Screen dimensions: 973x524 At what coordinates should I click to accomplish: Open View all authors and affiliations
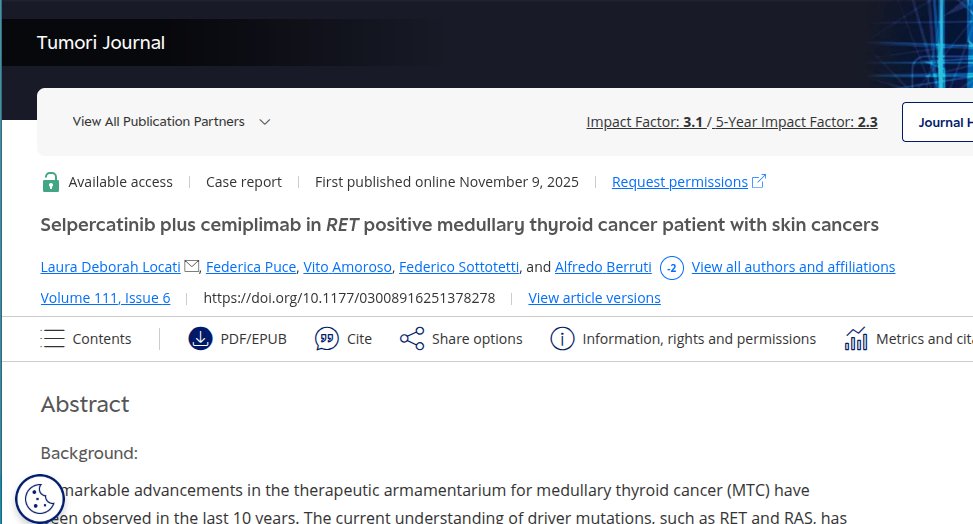tap(793, 267)
